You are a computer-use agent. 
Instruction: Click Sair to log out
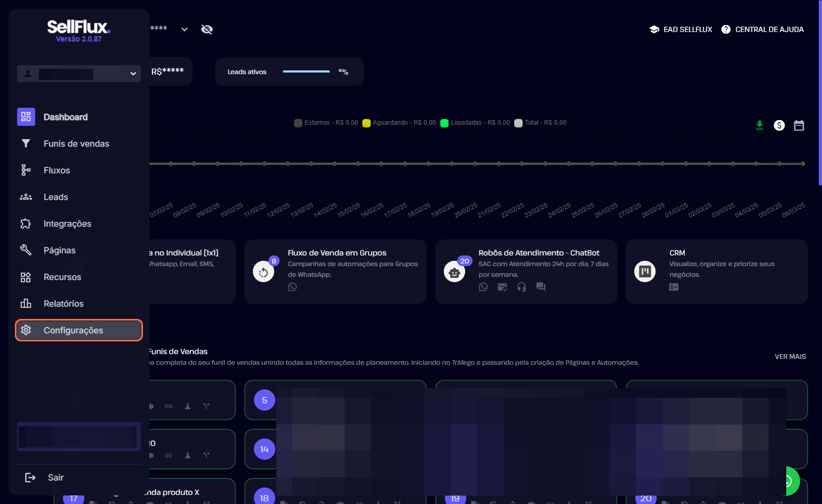pyautogui.click(x=55, y=477)
